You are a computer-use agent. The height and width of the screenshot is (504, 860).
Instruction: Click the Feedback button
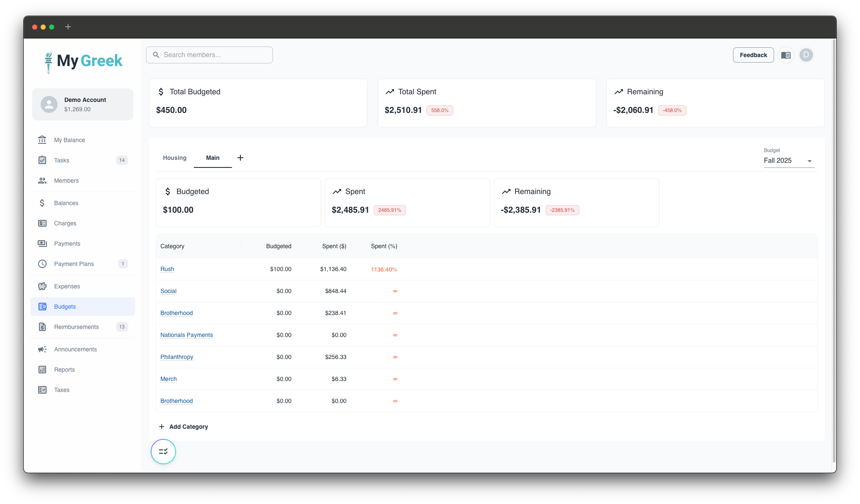[753, 55]
